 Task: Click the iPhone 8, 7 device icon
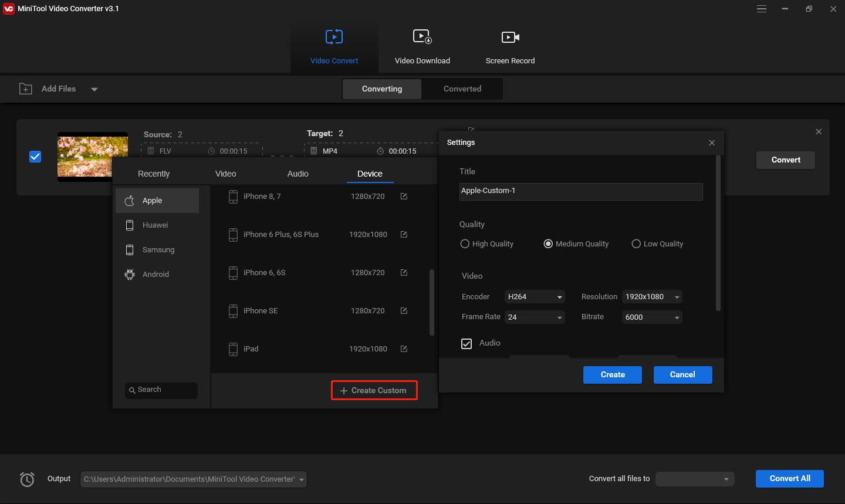(233, 197)
